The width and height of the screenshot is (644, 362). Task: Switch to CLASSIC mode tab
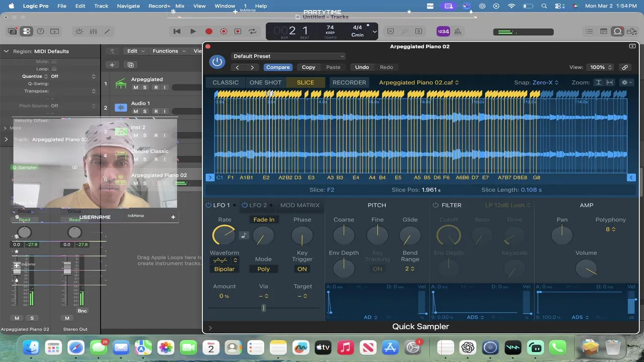(225, 82)
